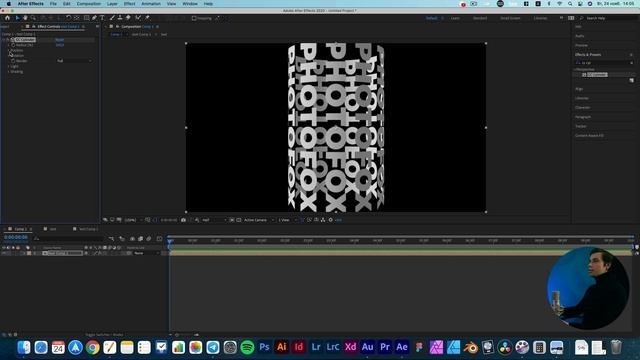Toggle the Radius stopwatch
This screenshot has width=640, height=360.
click(13, 45)
